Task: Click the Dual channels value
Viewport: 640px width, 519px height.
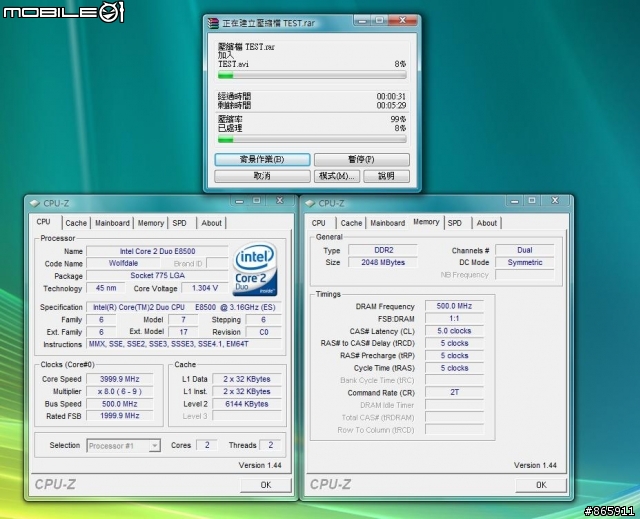Action: pyautogui.click(x=525, y=250)
